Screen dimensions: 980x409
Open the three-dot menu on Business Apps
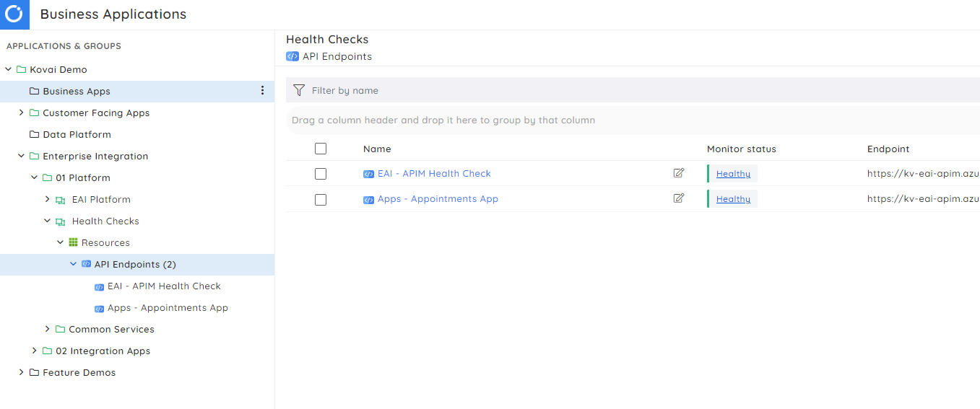coord(262,91)
